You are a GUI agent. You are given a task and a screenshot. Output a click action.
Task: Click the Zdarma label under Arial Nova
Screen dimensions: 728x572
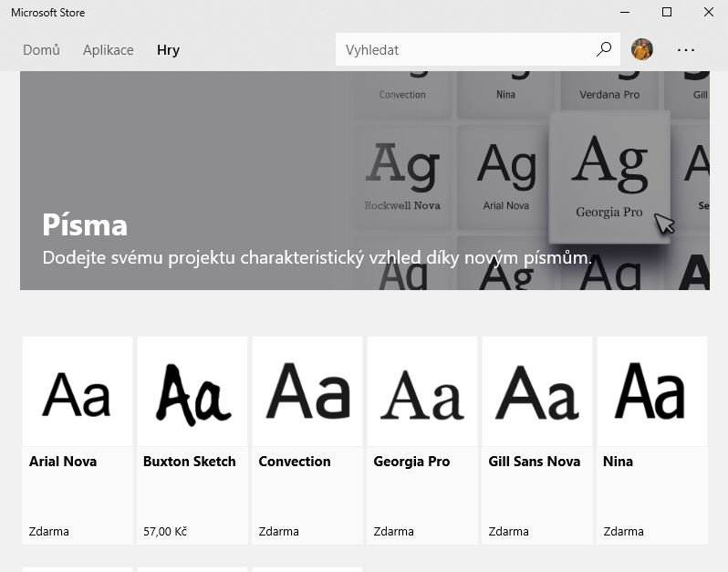pyautogui.click(x=48, y=531)
